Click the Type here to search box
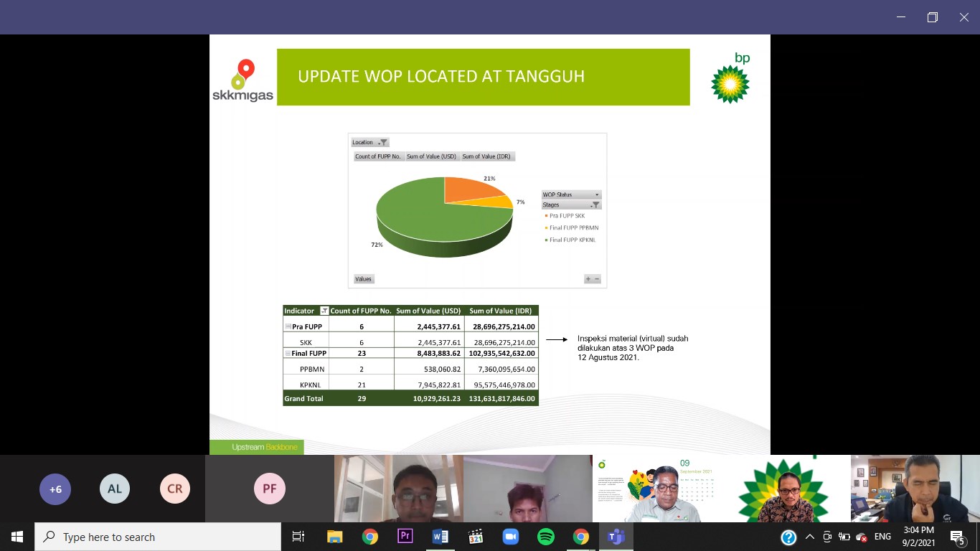The image size is (980, 551). pyautogui.click(x=158, y=537)
